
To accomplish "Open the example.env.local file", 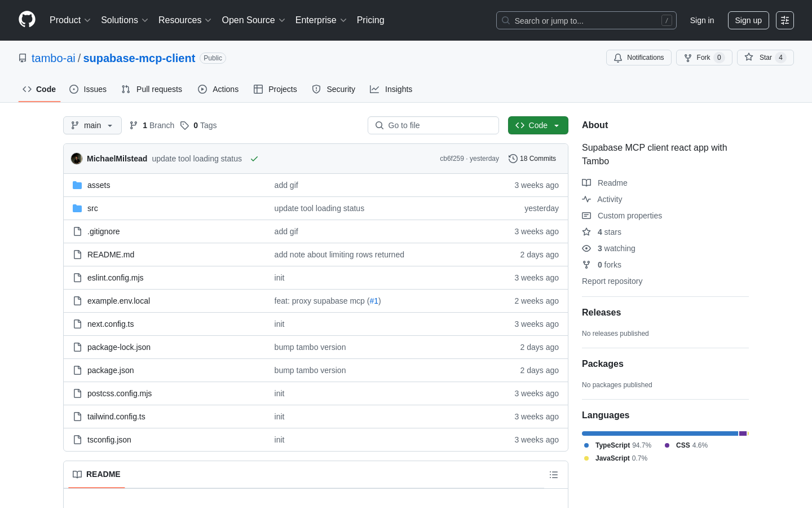I will tap(118, 301).
